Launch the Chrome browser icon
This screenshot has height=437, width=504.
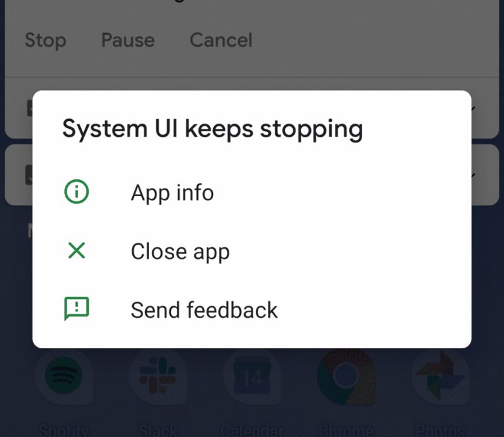pos(346,375)
